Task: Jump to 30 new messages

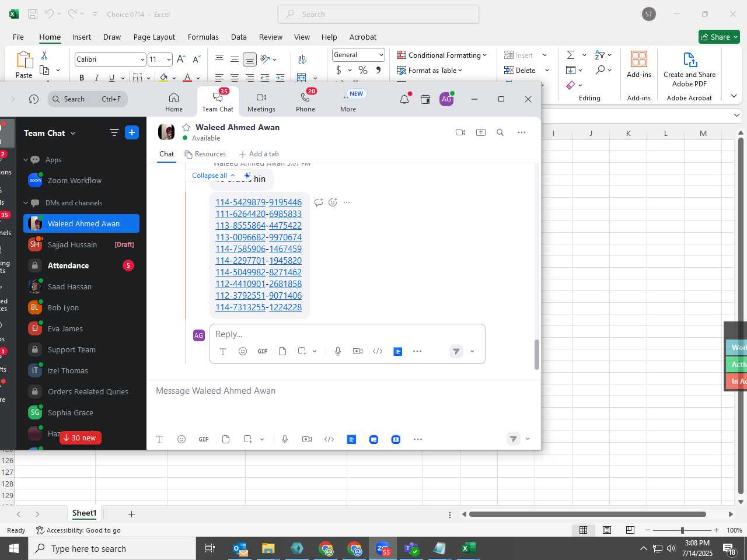Action: pyautogui.click(x=80, y=437)
